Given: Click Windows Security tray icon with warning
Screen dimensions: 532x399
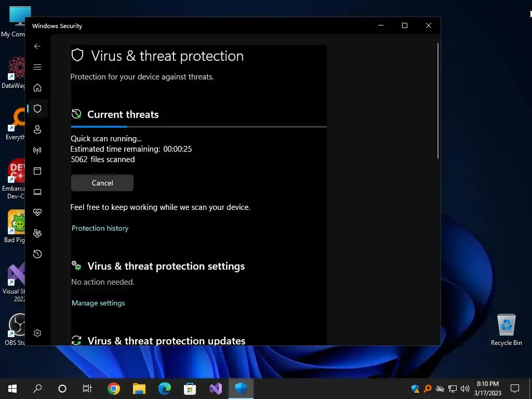Looking at the screenshot, I should 415,389.
